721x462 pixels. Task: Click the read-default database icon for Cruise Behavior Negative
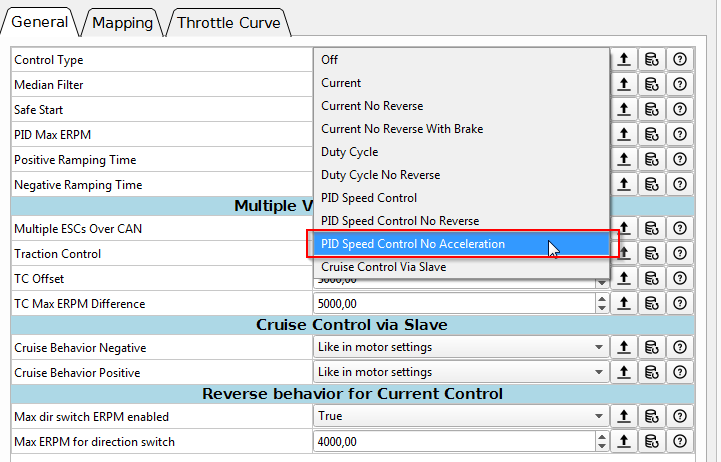[x=652, y=347]
